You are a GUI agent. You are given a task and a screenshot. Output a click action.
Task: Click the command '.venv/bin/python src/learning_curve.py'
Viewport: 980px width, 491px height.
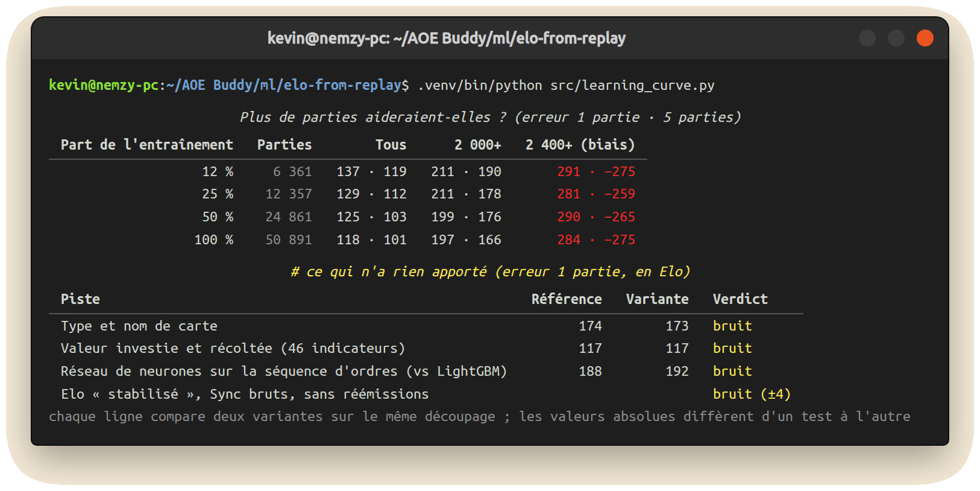click(567, 85)
